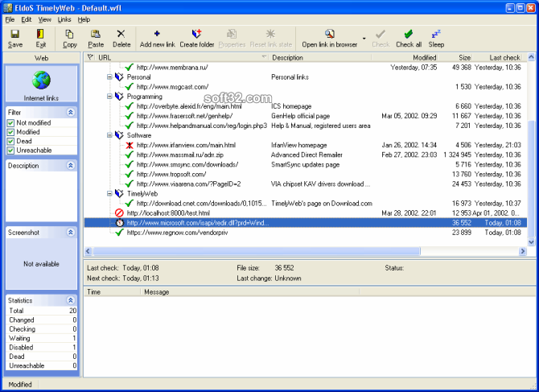Click the Reset link state icon
This screenshot has width=539, height=392.
tap(270, 34)
